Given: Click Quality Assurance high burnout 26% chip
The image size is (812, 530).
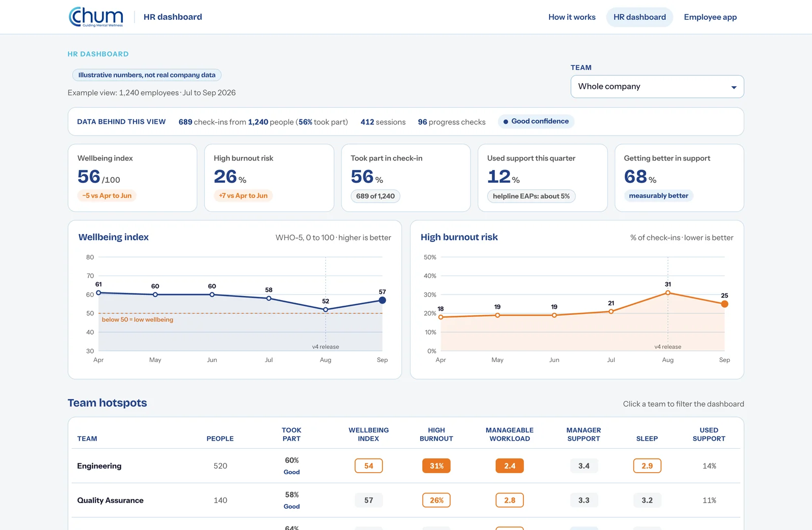Looking at the screenshot, I should [x=436, y=501].
